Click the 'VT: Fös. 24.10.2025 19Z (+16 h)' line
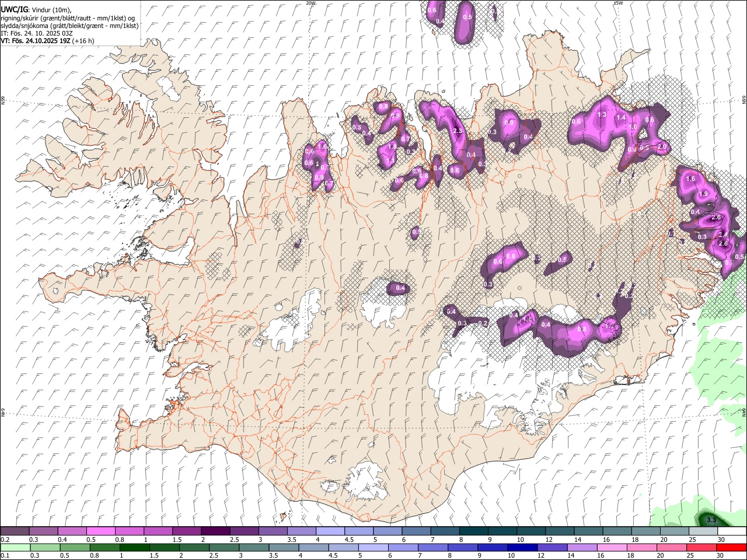This screenshot has height=560, width=747. click(47, 41)
